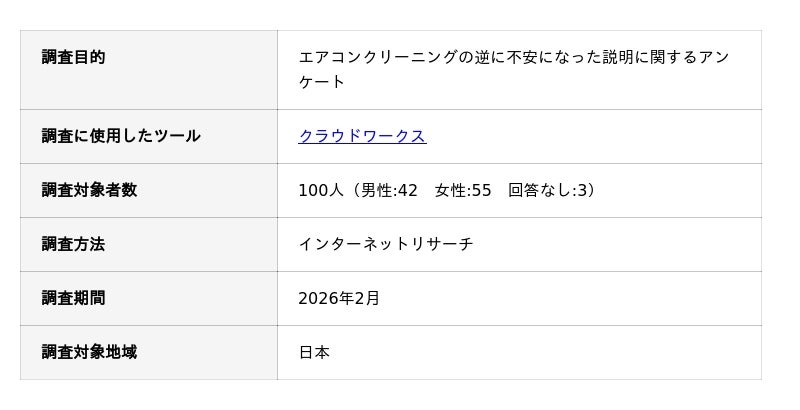Viewport: 800px width, 410px height.
Task: Click the インターネットリサーチ text
Action: click(386, 244)
